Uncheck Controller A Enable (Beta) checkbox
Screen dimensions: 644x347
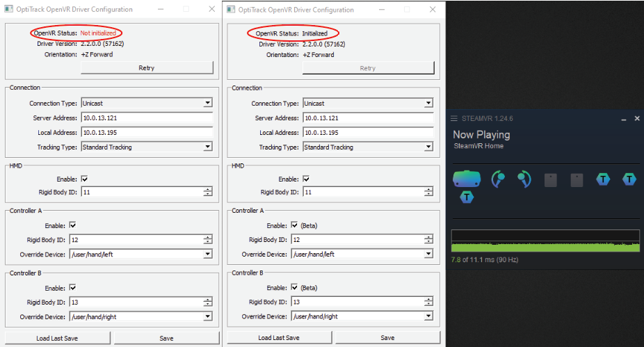click(295, 225)
